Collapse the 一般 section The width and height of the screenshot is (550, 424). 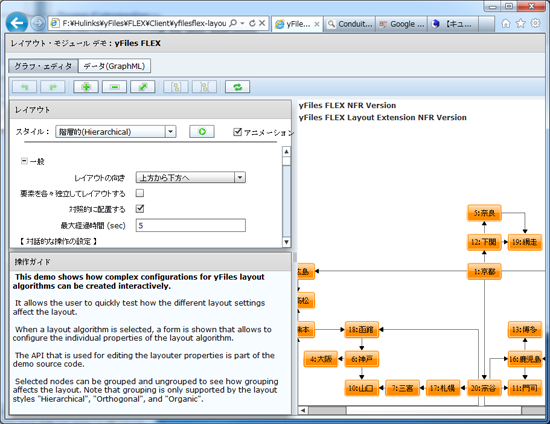(24, 161)
